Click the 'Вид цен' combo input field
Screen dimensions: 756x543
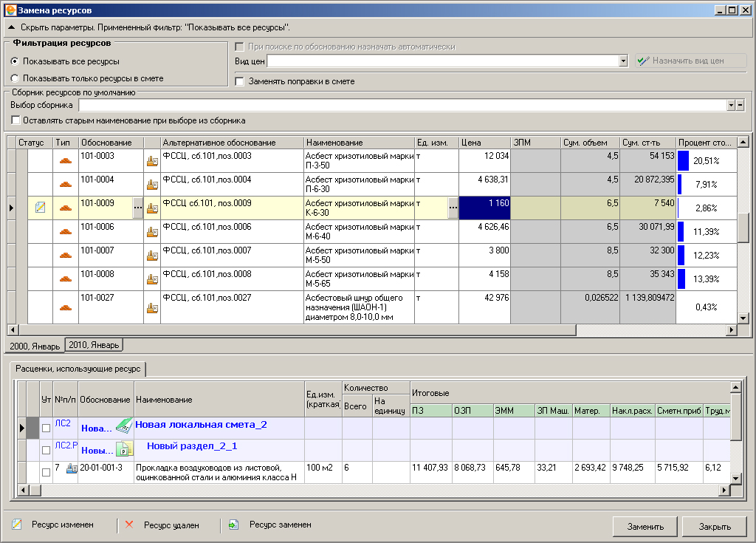click(443, 61)
